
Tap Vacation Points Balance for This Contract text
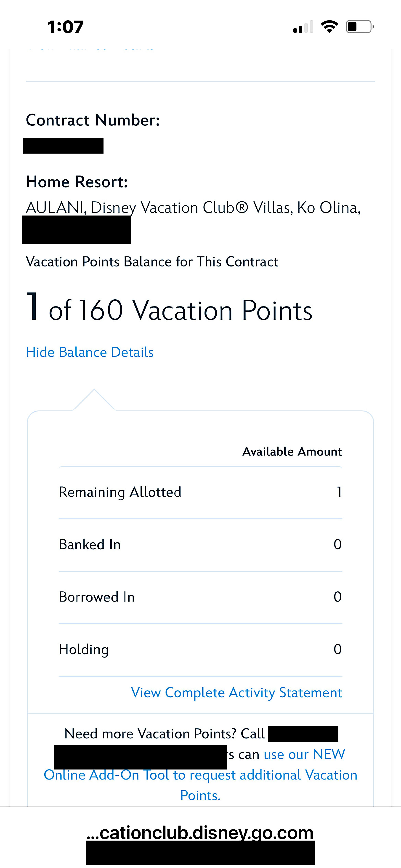click(152, 262)
